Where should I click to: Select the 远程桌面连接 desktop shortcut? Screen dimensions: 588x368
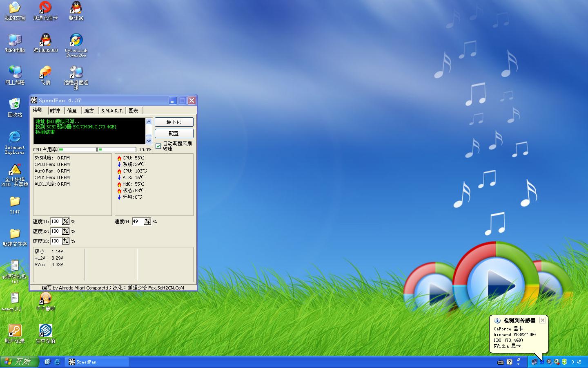76,78
